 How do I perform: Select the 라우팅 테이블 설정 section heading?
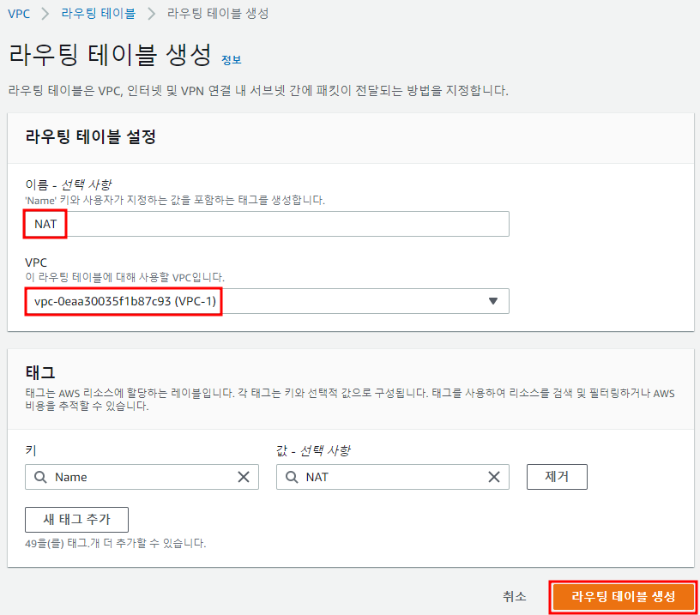point(91,136)
